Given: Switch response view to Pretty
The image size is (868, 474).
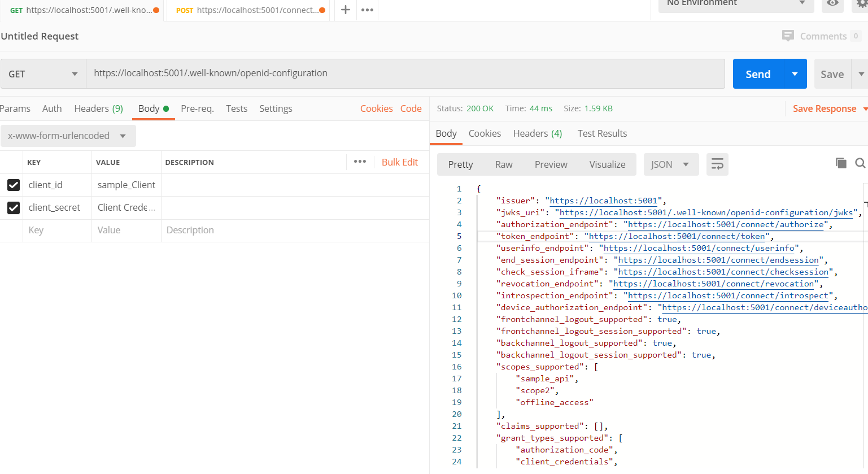Looking at the screenshot, I should pyautogui.click(x=460, y=164).
